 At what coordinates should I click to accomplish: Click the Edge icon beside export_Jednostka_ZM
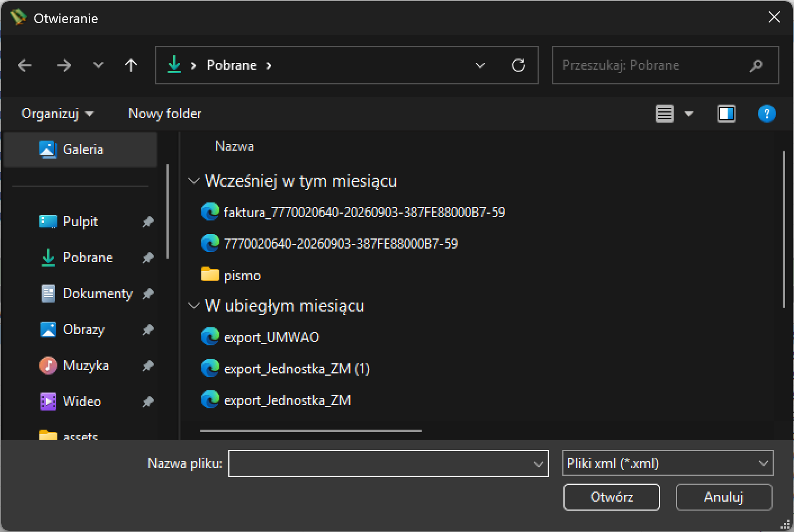tap(210, 400)
